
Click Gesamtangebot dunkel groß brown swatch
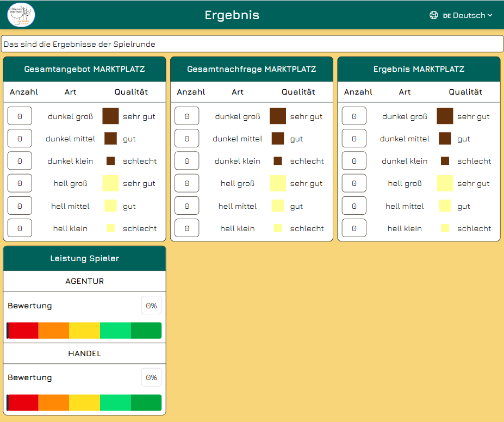click(110, 116)
